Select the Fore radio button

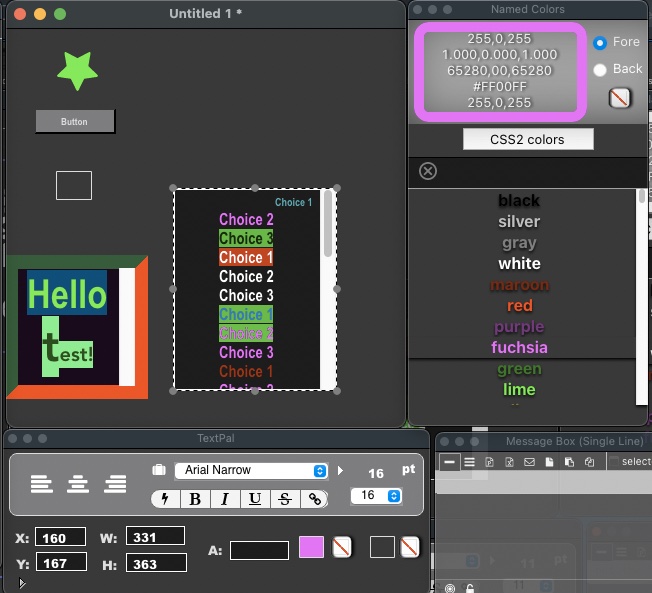point(600,42)
